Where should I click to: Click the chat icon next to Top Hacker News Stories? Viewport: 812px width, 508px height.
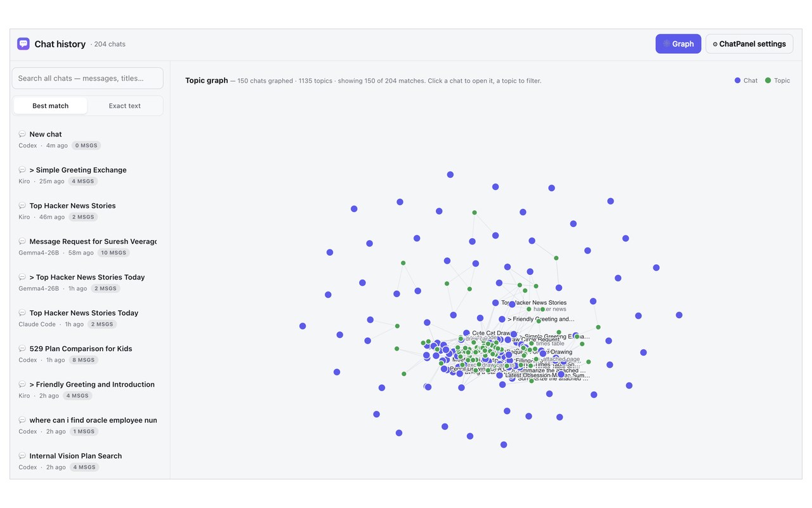(x=22, y=206)
